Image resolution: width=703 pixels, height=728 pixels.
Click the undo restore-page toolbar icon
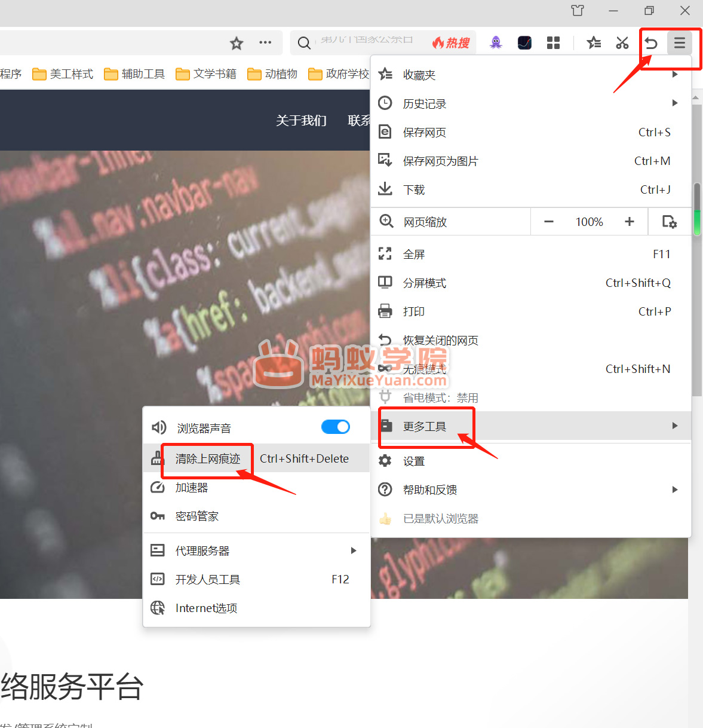pyautogui.click(x=651, y=43)
